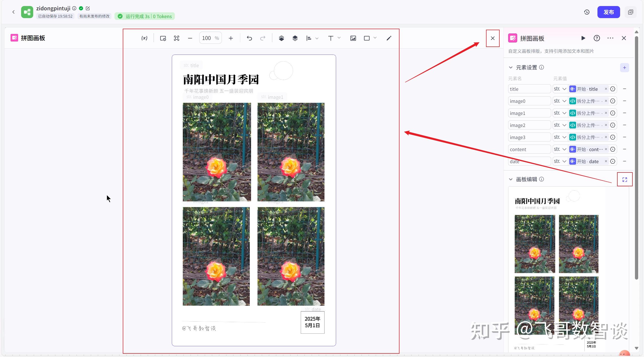Run the 拼图画板 node

(x=583, y=38)
